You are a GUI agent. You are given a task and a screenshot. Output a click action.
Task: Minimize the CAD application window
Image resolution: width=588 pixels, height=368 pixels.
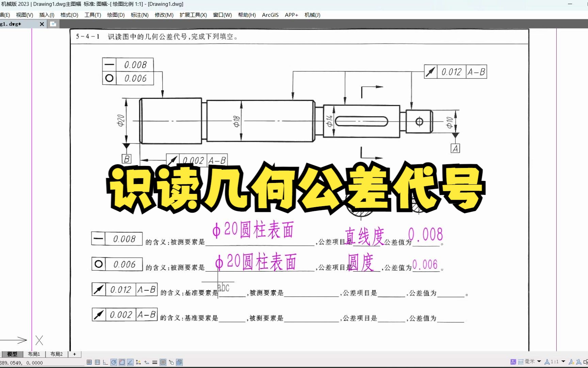(570, 4)
